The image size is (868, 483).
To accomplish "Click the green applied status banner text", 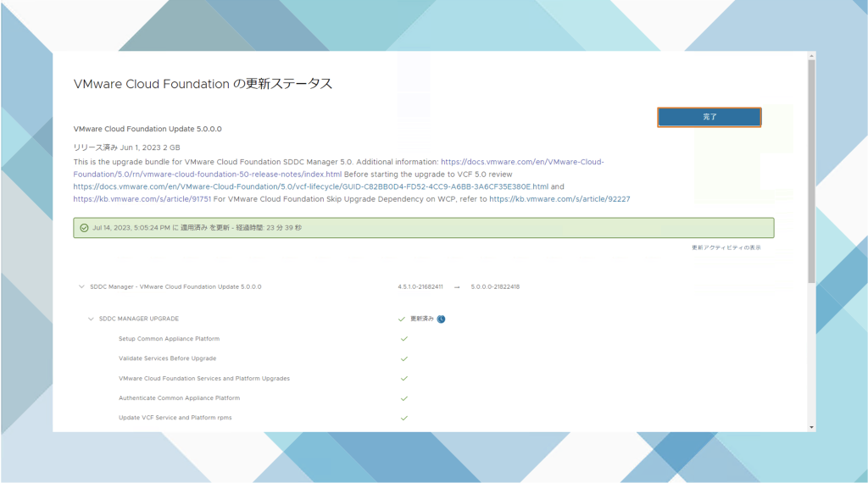I will click(x=197, y=228).
